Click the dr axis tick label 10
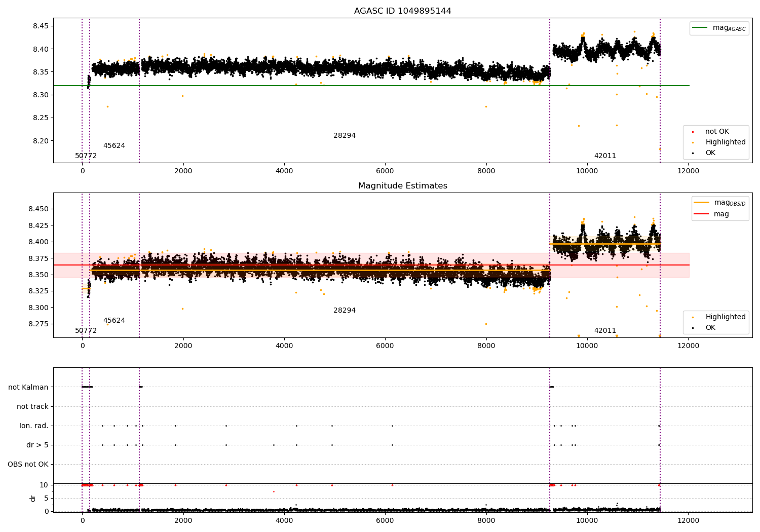 (x=44, y=485)
